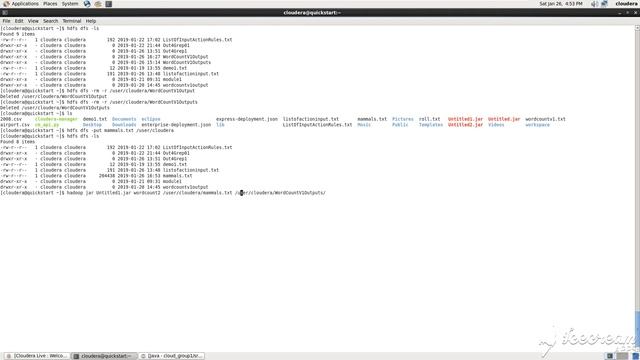640x360 pixels.
Task: Click 'Desktop' directory in listing
Action: click(92, 125)
